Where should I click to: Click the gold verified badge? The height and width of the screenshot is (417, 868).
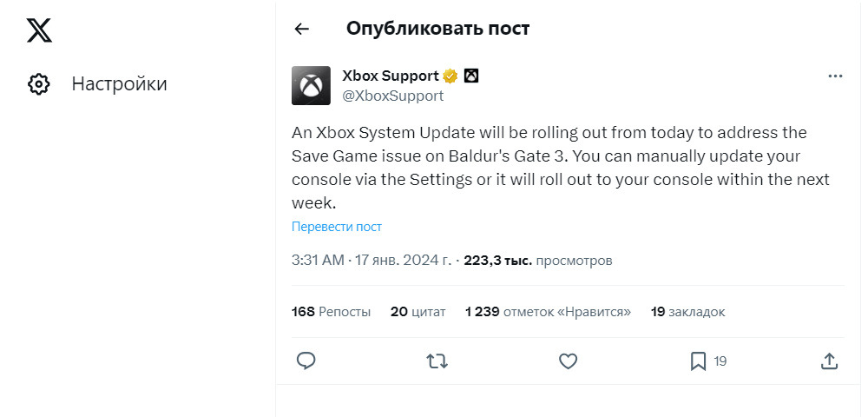click(451, 76)
